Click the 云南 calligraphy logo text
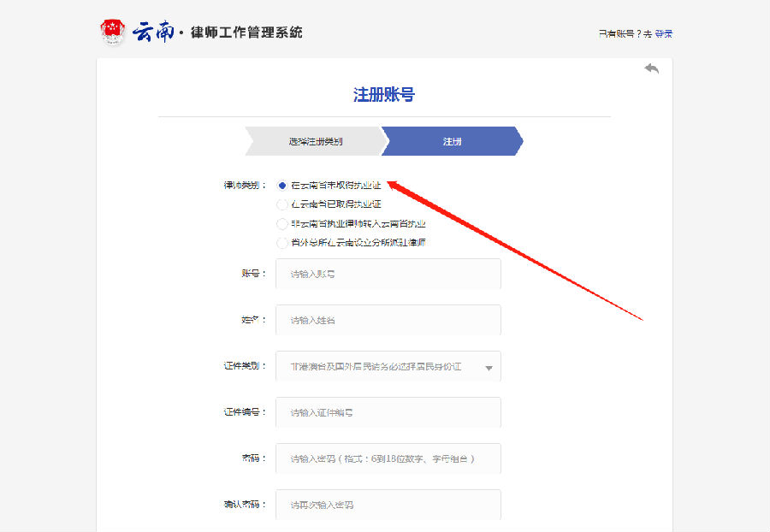 click(153, 33)
